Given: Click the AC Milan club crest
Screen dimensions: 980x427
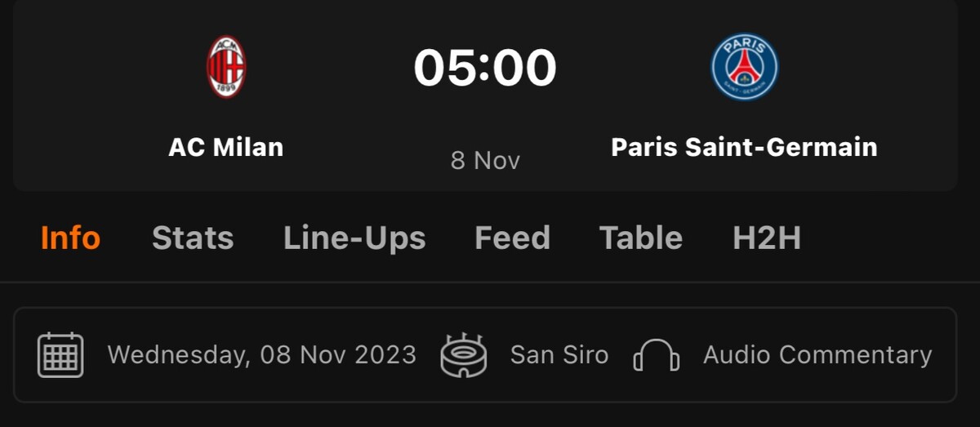Looking at the screenshot, I should coord(226,67).
